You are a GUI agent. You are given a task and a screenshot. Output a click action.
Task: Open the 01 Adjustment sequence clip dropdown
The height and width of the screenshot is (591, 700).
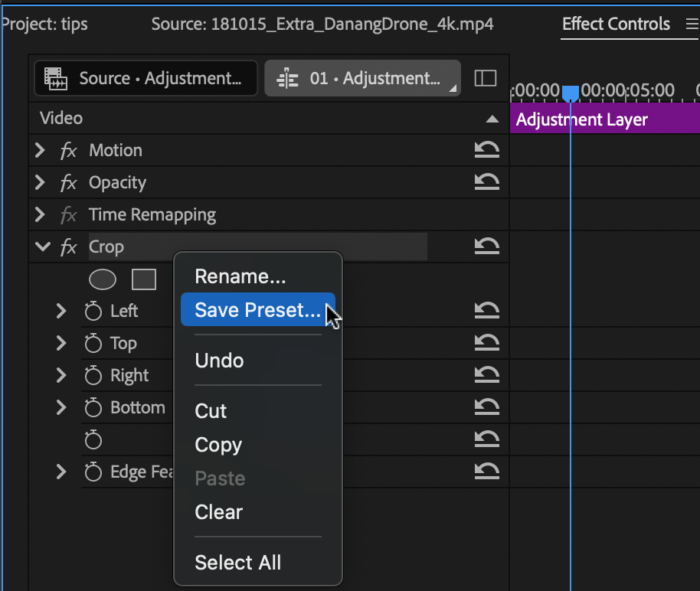[362, 79]
